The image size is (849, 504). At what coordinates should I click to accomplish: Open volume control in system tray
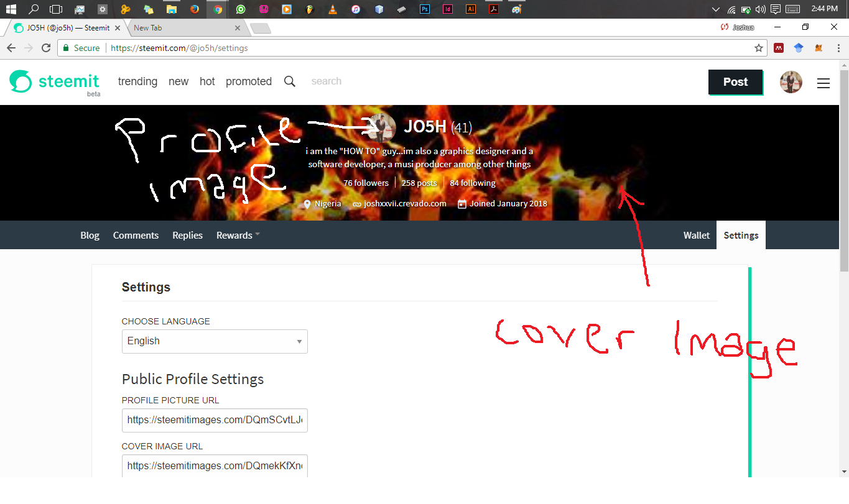[761, 9]
